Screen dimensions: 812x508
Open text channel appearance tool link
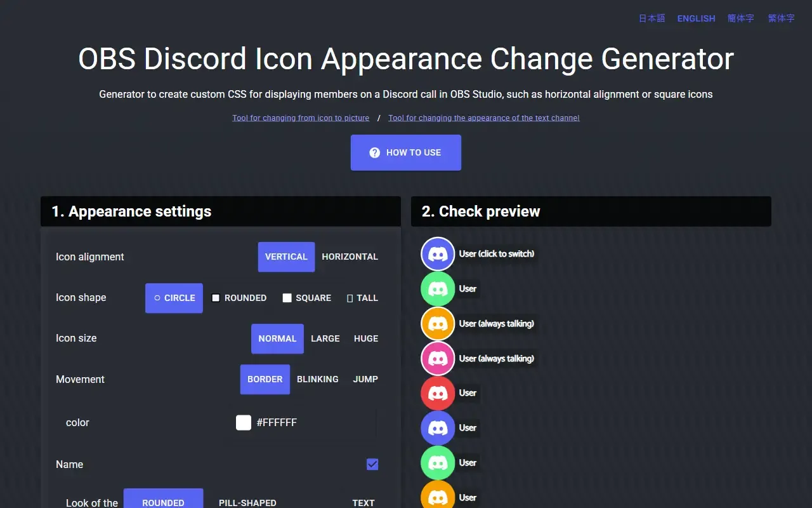click(x=484, y=118)
